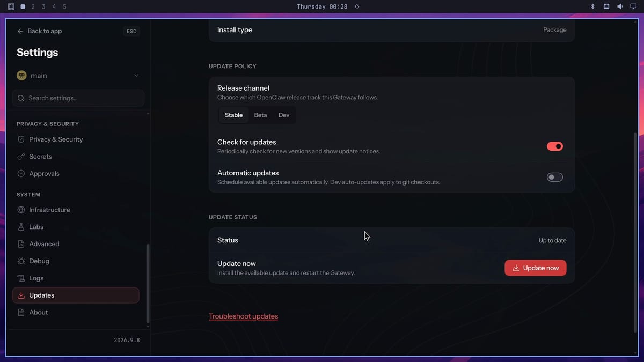Image resolution: width=644 pixels, height=362 pixels.
Task: Open the Logs settings page
Action: tap(76, 278)
